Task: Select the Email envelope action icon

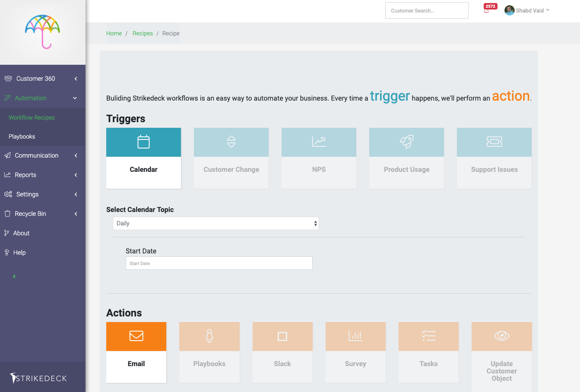Action: [136, 336]
